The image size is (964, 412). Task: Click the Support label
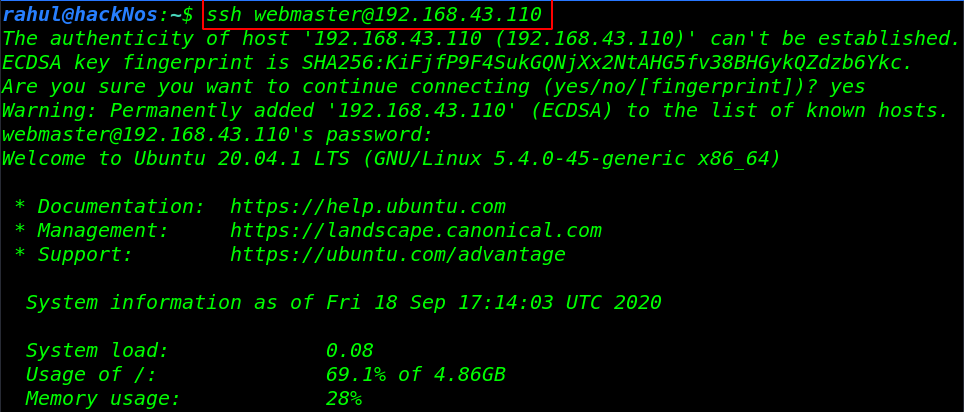tap(85, 255)
